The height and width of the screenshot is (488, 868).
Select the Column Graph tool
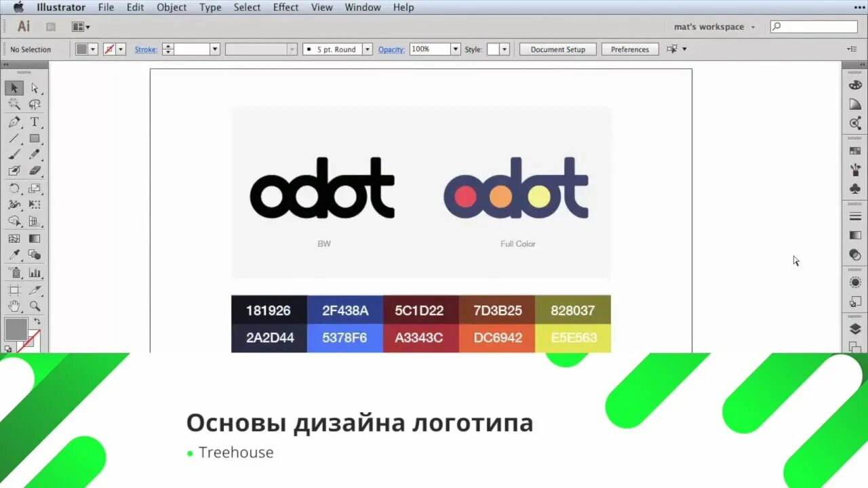35,273
